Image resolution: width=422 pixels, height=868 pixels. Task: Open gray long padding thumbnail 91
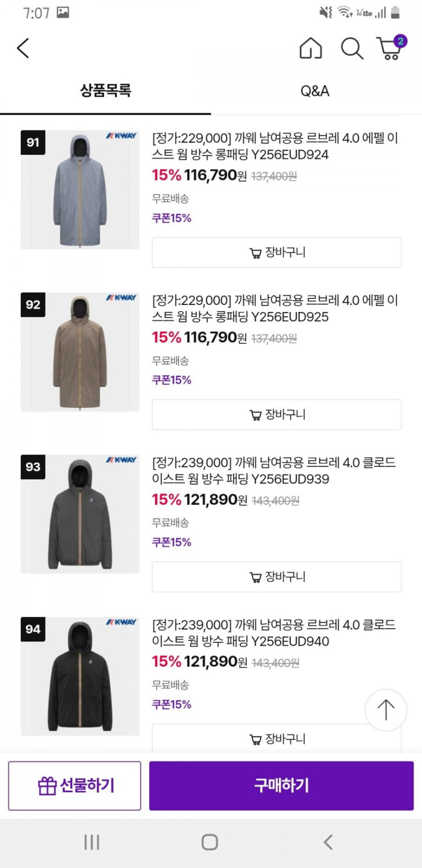(x=80, y=190)
